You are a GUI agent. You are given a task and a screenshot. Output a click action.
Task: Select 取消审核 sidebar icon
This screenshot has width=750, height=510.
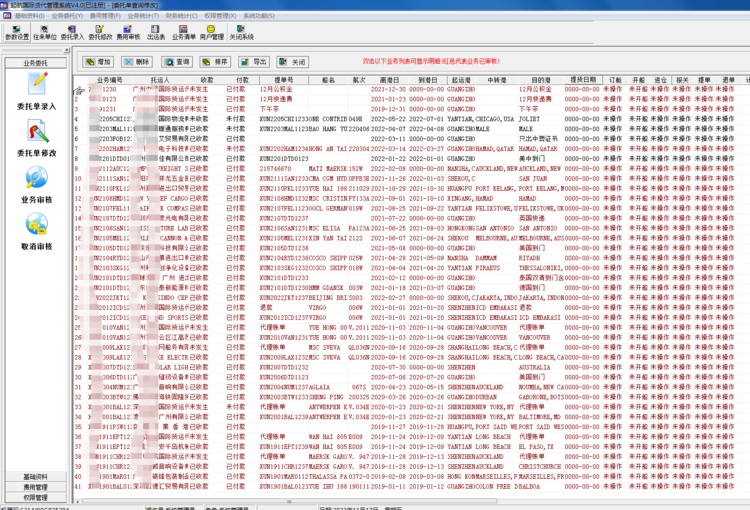click(37, 231)
